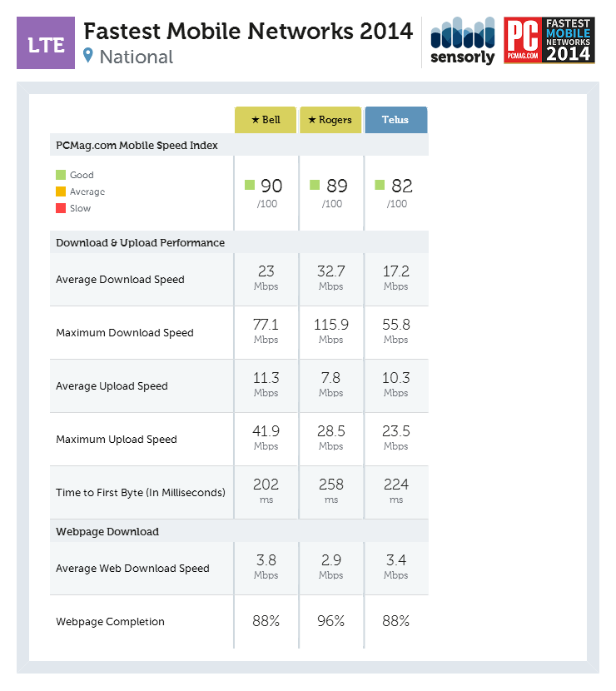Click the red Slow legend swatch
This screenshot has width=616, height=691.
point(61,208)
